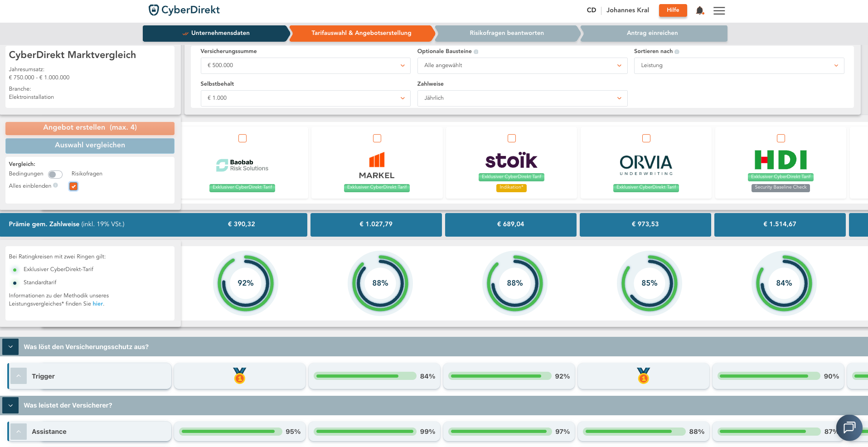This screenshot has width=868, height=447.
Task: Click the Baobab Risk Solutions logo
Action: click(x=242, y=165)
